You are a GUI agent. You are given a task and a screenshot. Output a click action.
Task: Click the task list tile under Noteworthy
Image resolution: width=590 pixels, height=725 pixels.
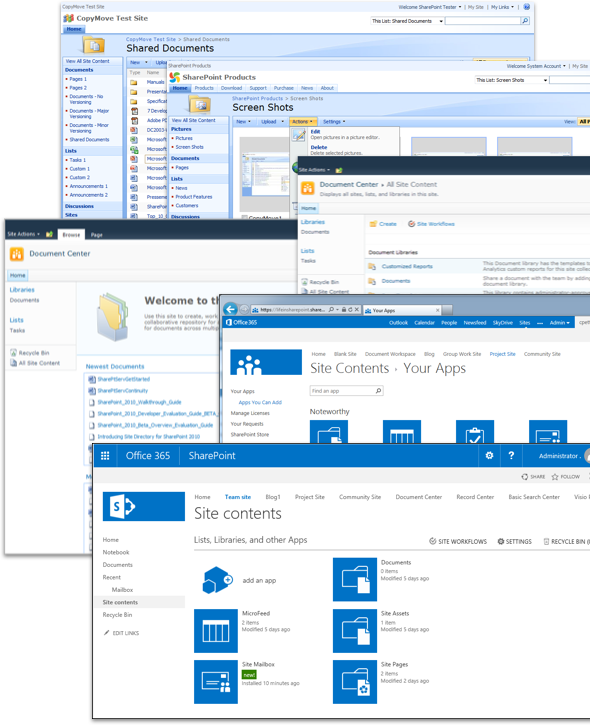[x=475, y=432]
